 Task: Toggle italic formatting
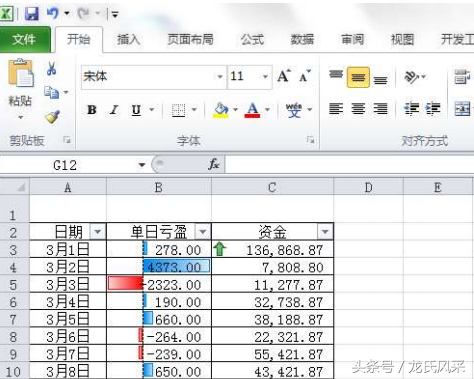click(114, 110)
